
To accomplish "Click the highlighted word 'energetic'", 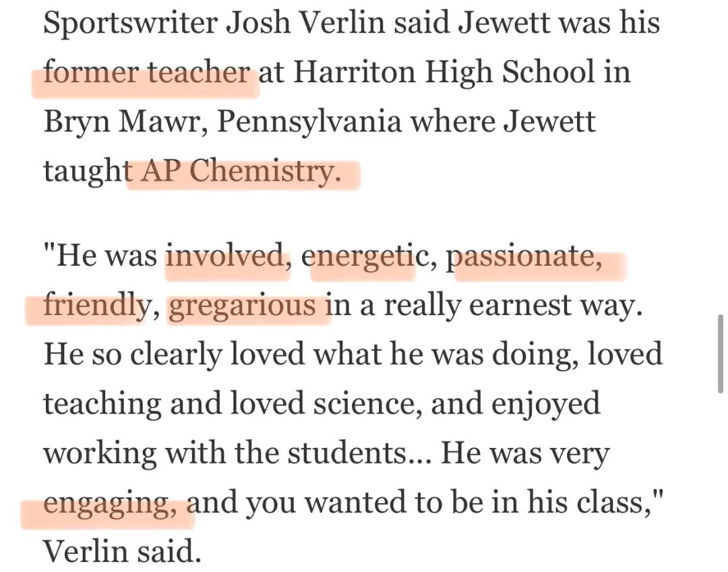I will pos(365,256).
